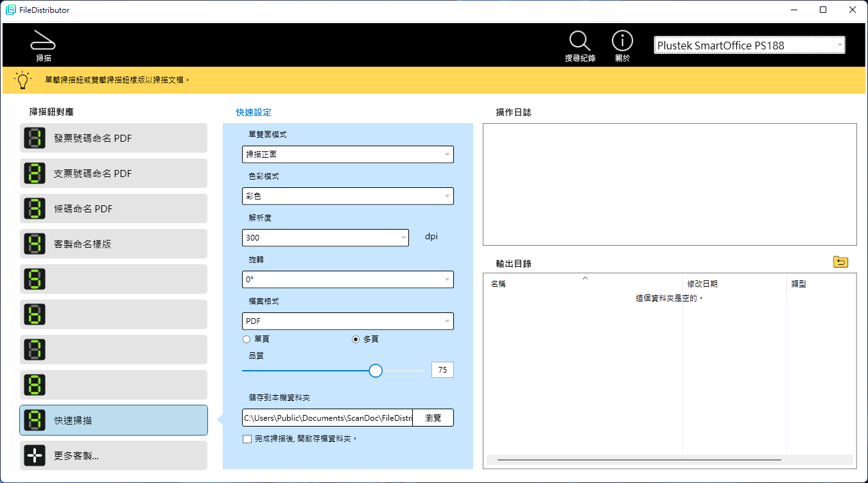Select the 單頁 radio option
868x483 pixels.
pyautogui.click(x=247, y=339)
